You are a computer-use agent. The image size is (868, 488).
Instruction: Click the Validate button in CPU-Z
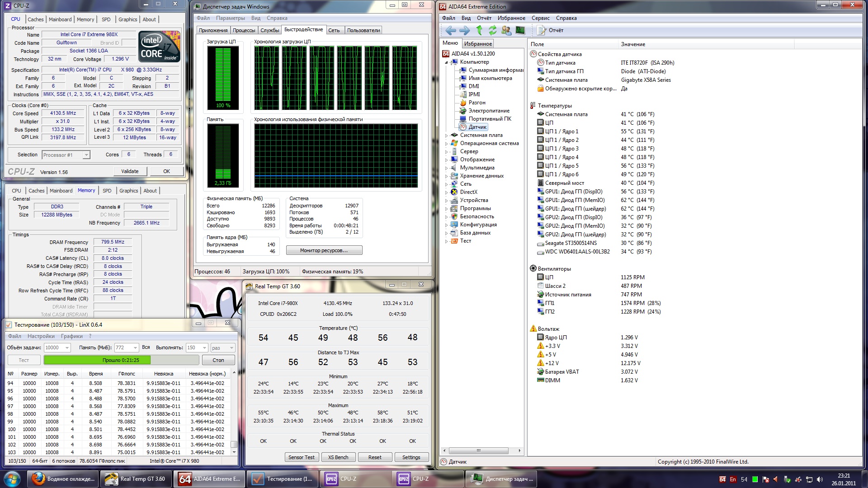tap(130, 171)
